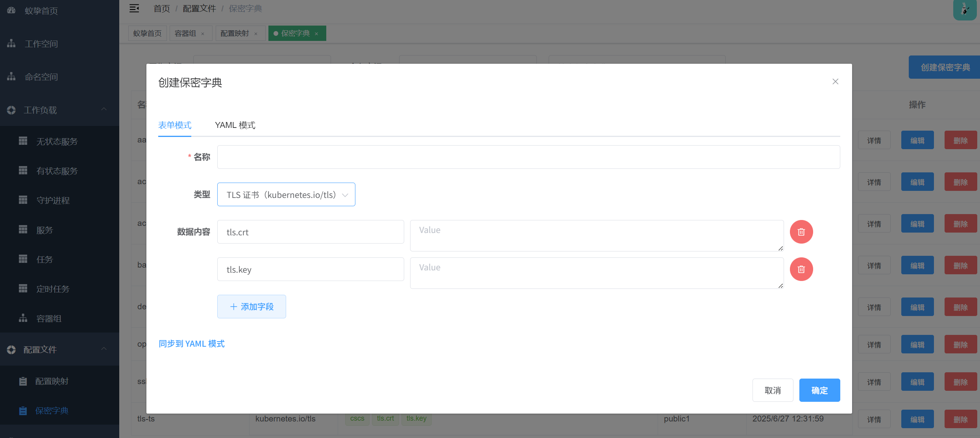Focus the 名称 name input field
Viewport: 980px width, 438px height.
528,157
